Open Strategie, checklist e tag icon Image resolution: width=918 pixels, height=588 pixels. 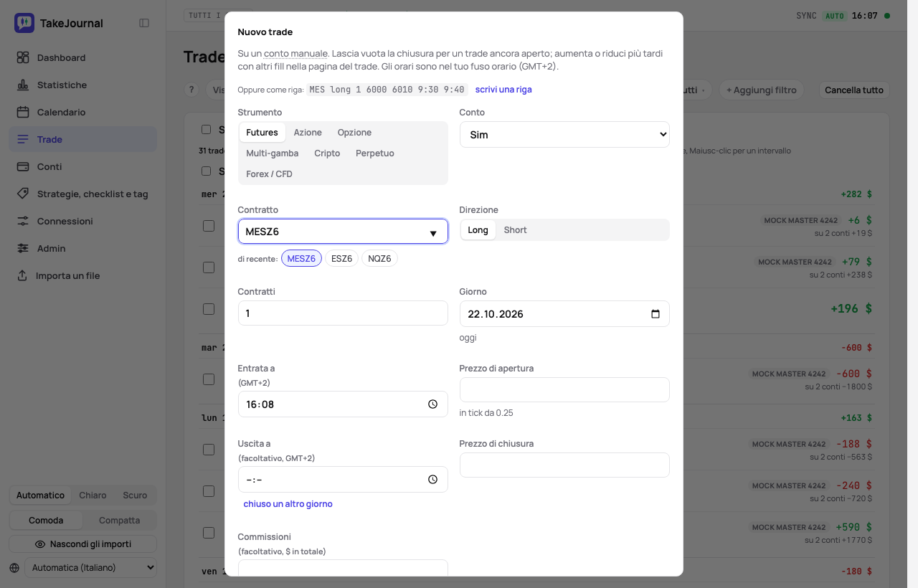[23, 194]
